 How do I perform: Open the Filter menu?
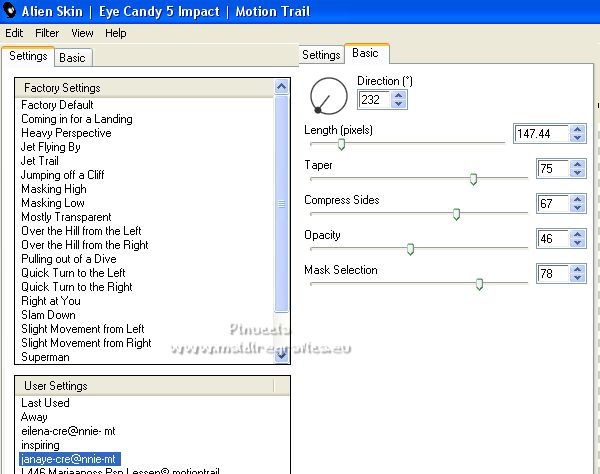(47, 33)
